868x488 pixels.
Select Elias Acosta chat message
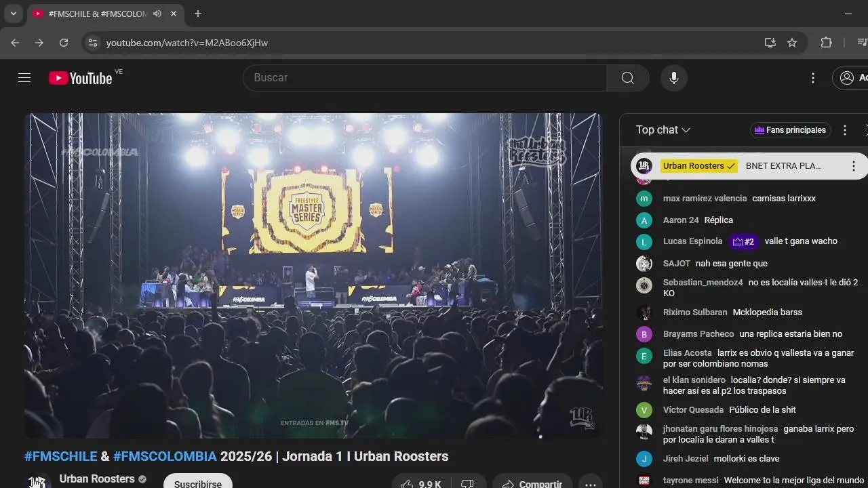tap(744, 359)
